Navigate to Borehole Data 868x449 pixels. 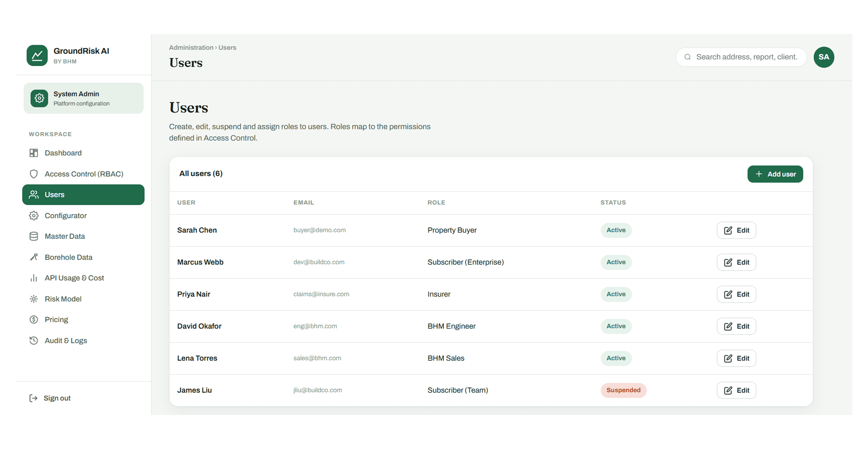coord(83,257)
